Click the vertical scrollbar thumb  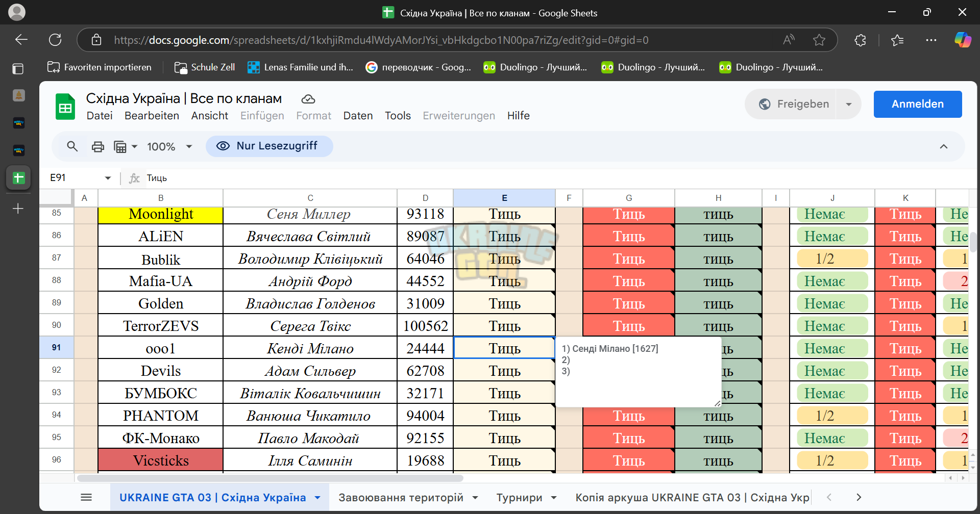[x=973, y=242]
